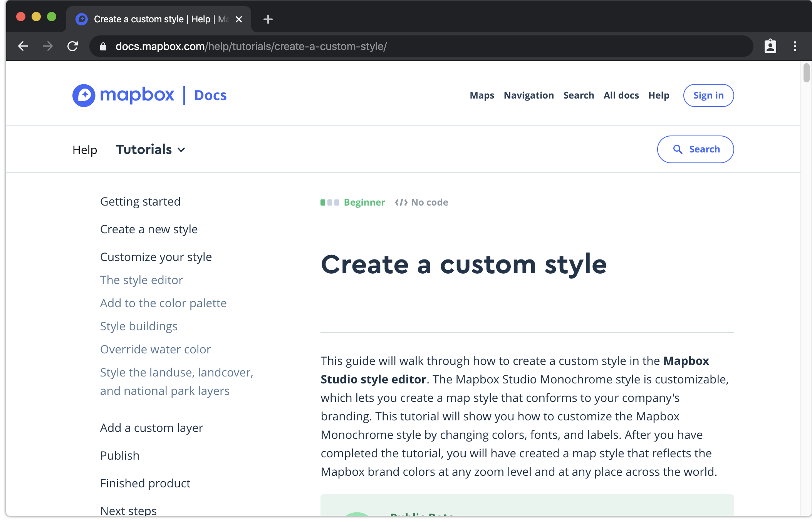Go to the Help breadcrumb link
Image resolution: width=812 pixels, height=522 pixels.
pyautogui.click(x=85, y=150)
